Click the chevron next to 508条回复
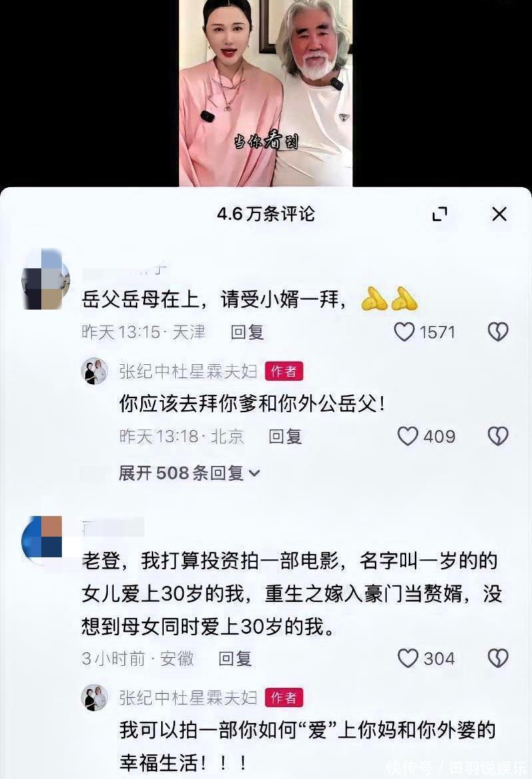This screenshot has height=779, width=532. click(x=254, y=473)
